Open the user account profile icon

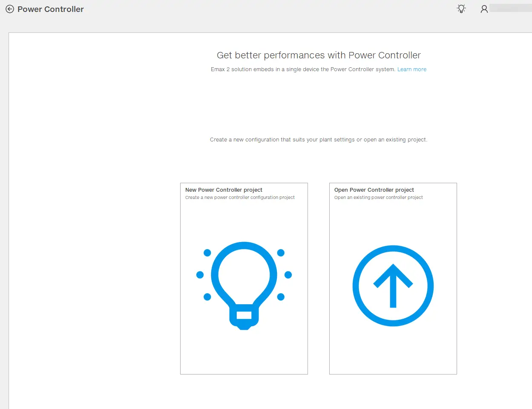coord(484,9)
